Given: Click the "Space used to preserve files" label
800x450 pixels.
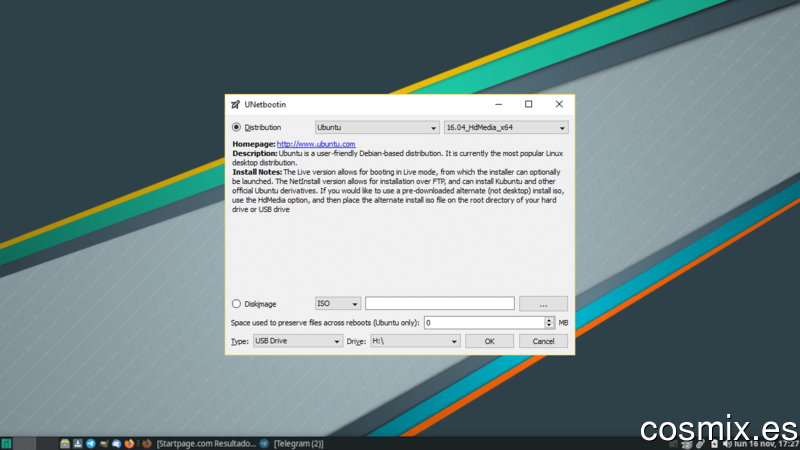Looking at the screenshot, I should (325, 322).
